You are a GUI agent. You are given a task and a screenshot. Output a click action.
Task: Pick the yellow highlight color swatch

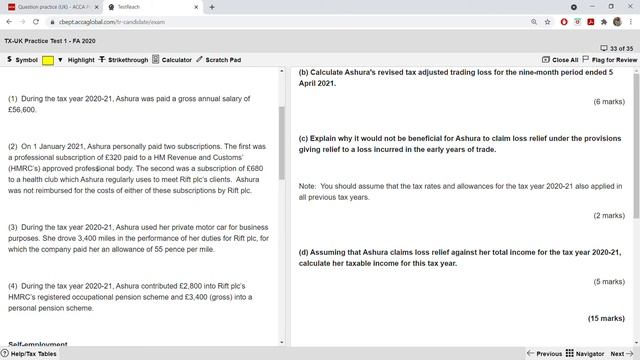coord(48,60)
